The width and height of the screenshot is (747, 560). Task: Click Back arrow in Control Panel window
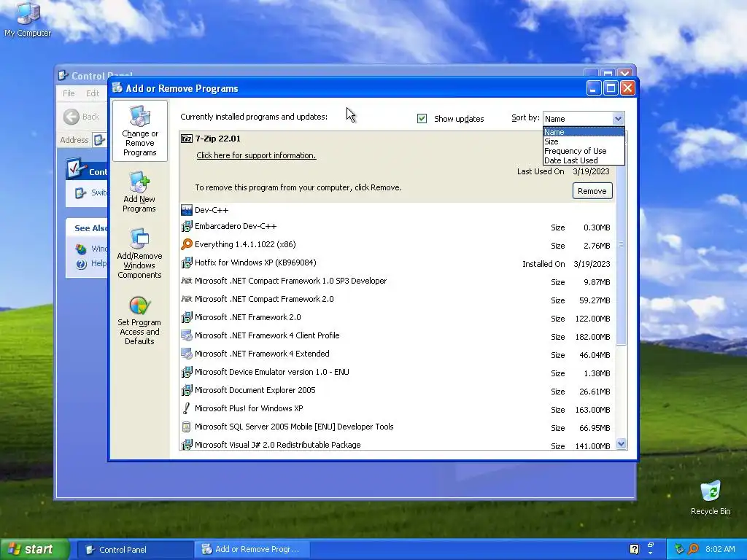coord(71,117)
